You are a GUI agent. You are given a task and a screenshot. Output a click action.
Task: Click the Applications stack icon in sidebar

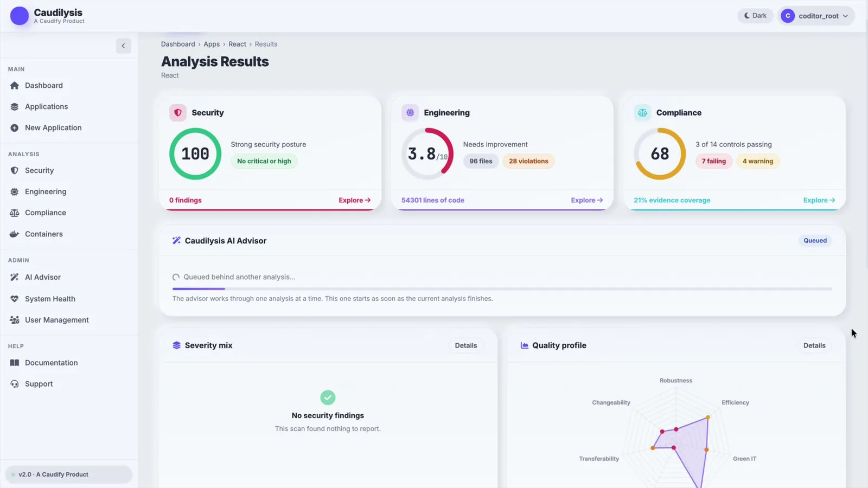pos(15,107)
